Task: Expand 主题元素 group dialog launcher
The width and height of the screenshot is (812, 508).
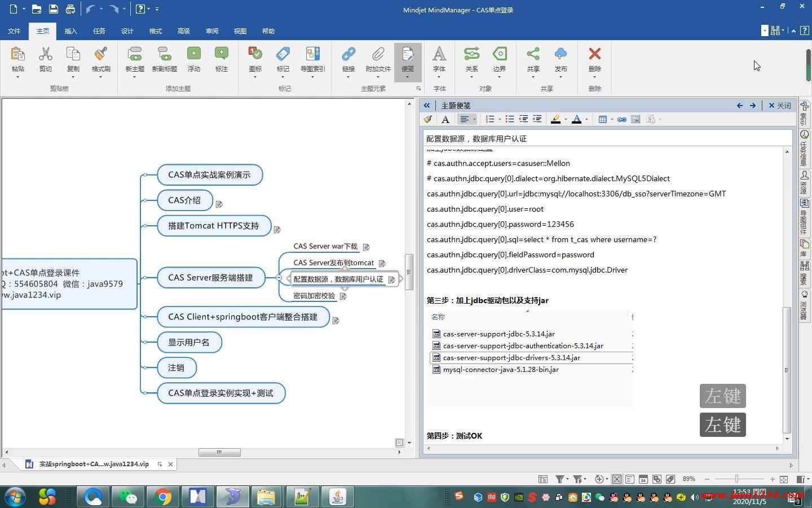Action: click(x=418, y=89)
